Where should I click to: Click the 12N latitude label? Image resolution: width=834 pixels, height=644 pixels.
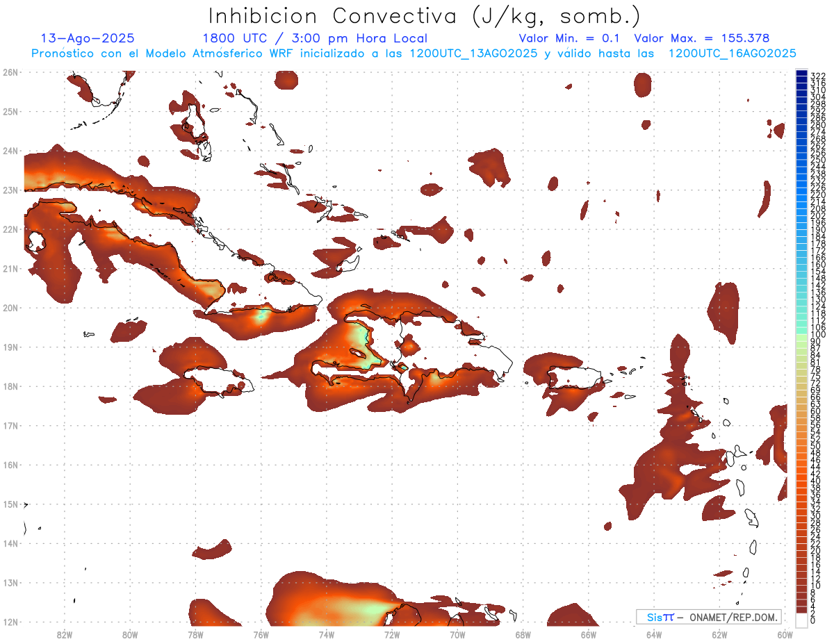coord(10,622)
